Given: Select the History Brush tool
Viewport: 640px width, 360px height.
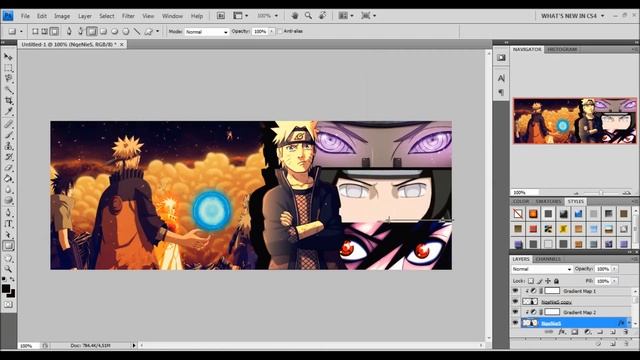Looking at the screenshot, I should click(8, 157).
